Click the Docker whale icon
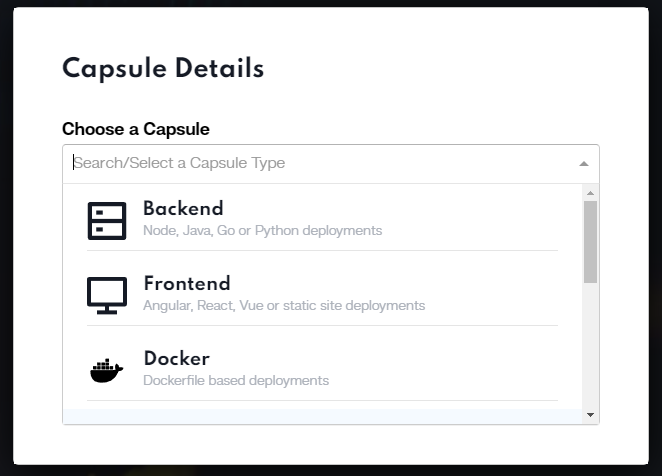Screen dimensions: 662x476 coord(106,370)
